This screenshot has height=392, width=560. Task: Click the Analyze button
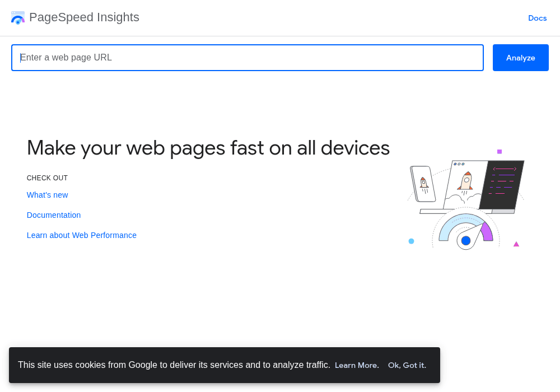point(520,58)
